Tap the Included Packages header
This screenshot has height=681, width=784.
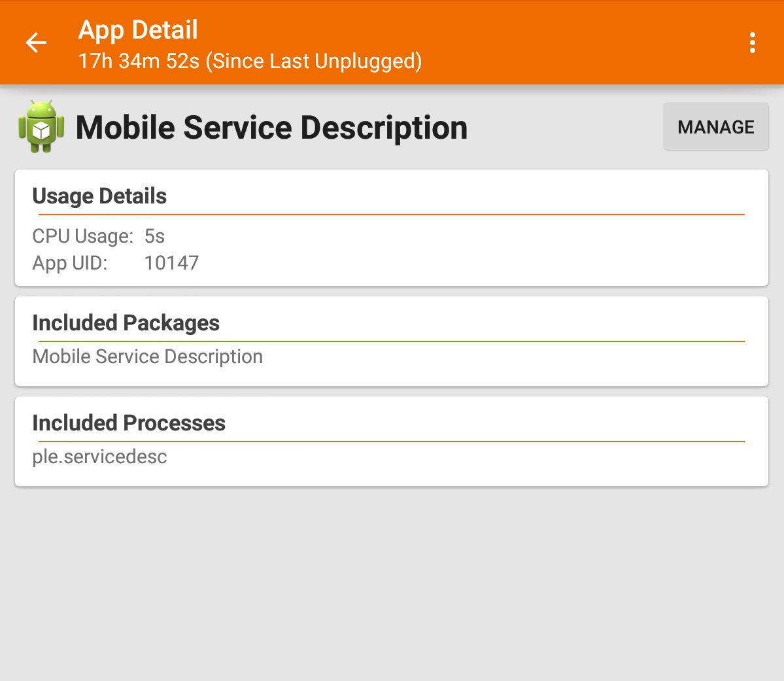tap(126, 323)
